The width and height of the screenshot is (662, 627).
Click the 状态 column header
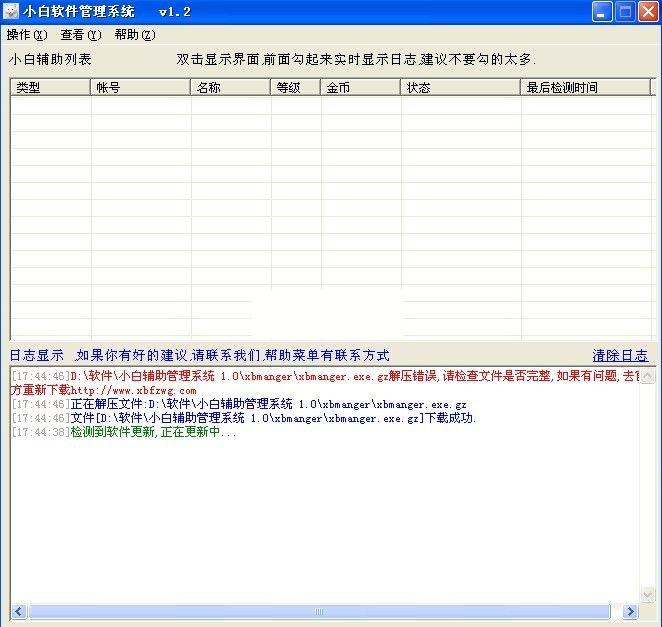pyautogui.click(x=460, y=88)
